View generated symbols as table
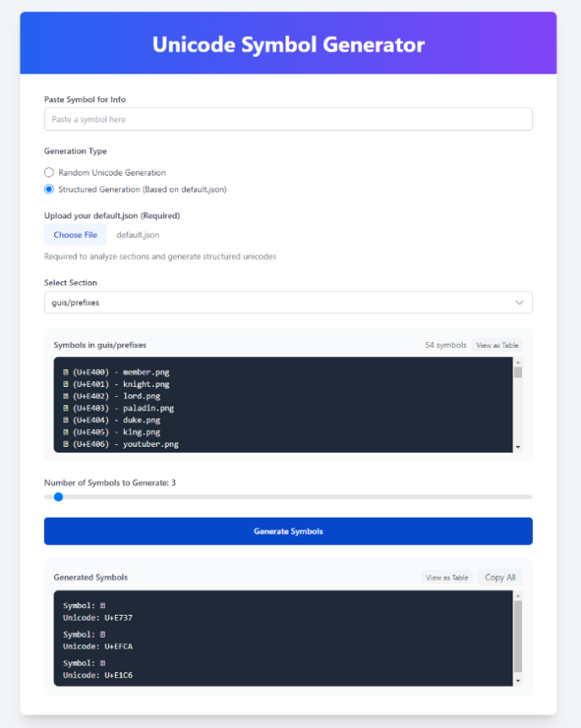Screen dimensions: 581x728 [x=447, y=578]
